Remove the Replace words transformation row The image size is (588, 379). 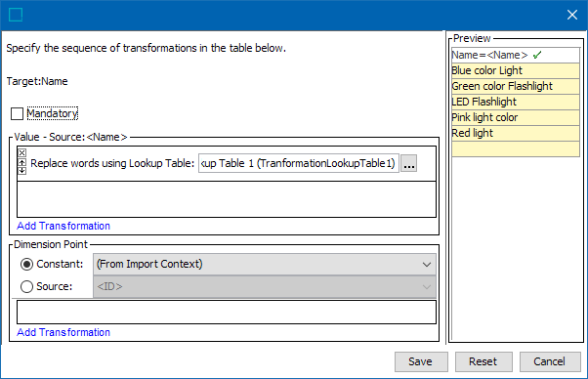22,153
